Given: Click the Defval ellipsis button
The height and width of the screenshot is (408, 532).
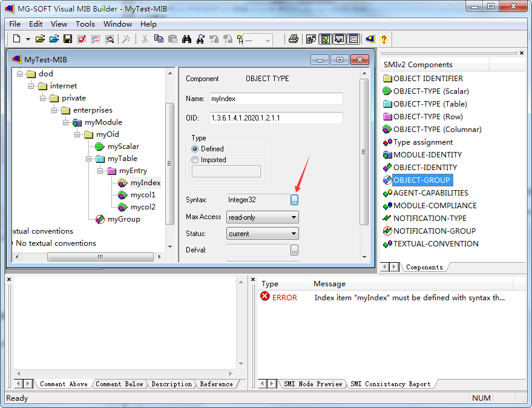Looking at the screenshot, I should (294, 250).
